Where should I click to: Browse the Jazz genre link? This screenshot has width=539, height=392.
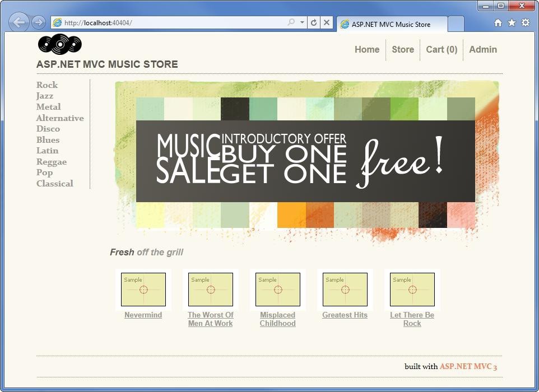pos(45,96)
